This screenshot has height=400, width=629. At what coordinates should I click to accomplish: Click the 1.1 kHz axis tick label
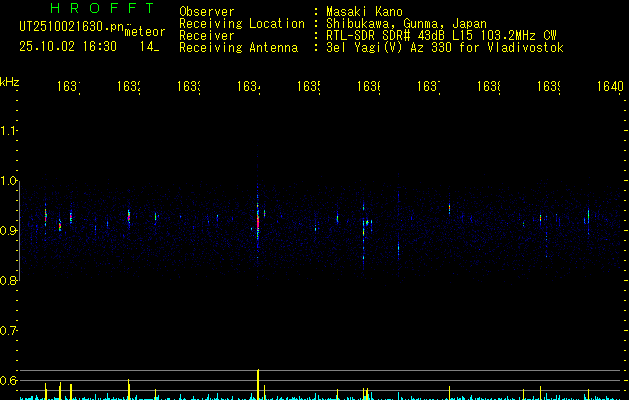[8, 131]
